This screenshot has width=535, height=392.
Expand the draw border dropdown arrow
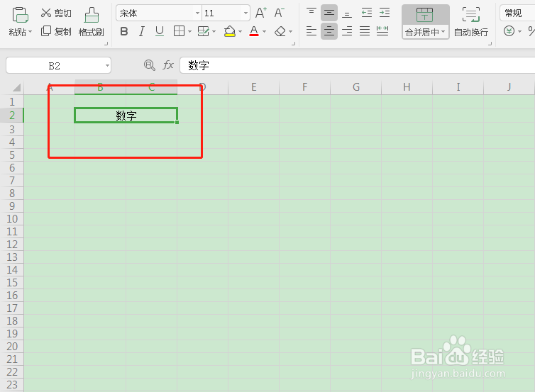pos(214,32)
